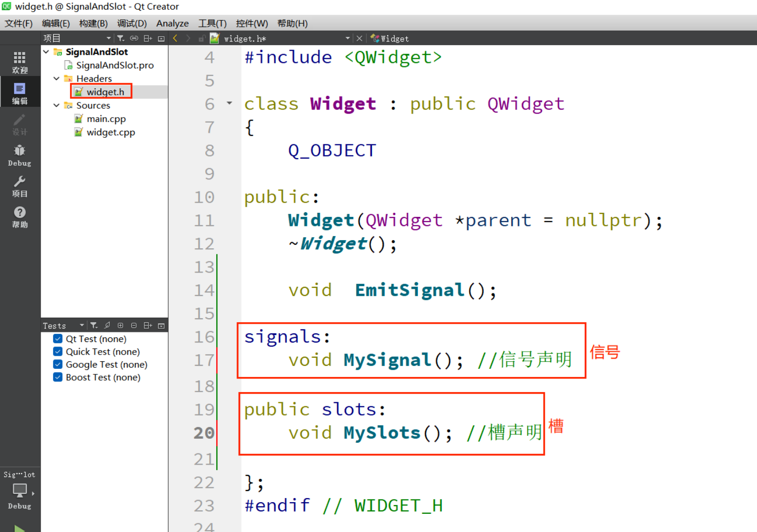This screenshot has height=532, width=757.
Task: Collapse the Headers folder
Action: coord(56,79)
